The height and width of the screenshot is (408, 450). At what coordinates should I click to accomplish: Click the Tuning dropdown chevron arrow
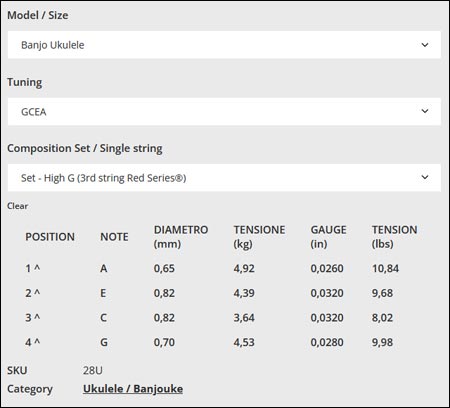click(425, 111)
